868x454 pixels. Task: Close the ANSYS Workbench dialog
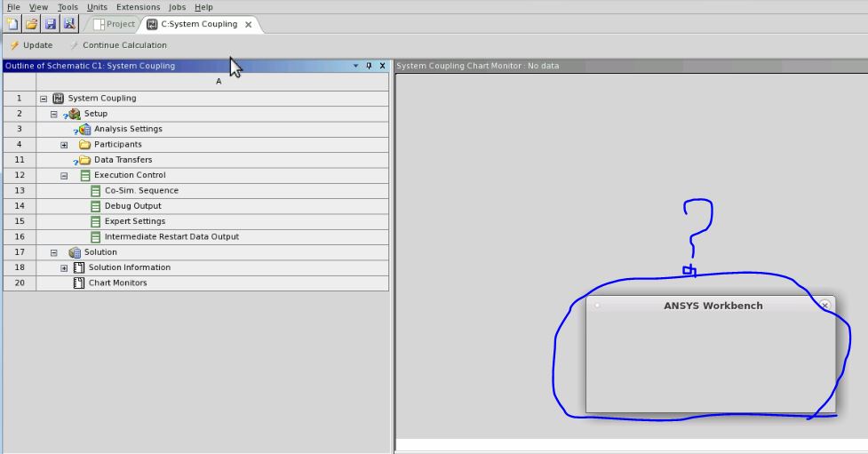point(824,305)
